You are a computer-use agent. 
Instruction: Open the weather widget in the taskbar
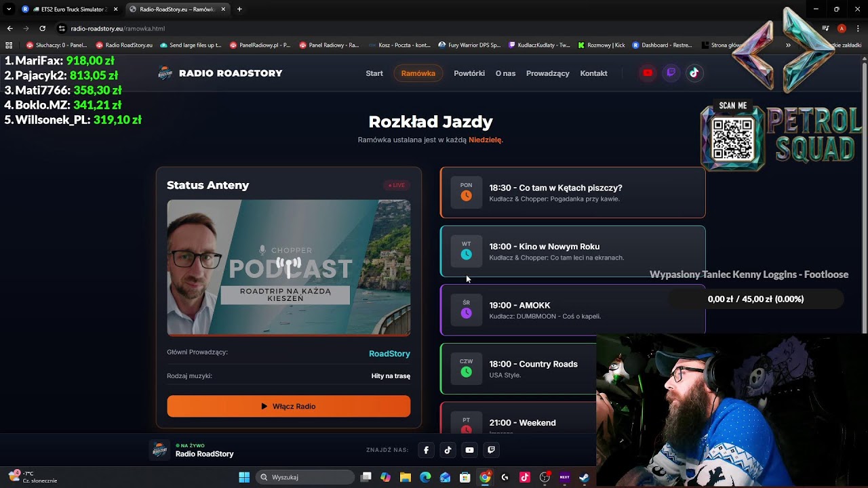(x=33, y=477)
